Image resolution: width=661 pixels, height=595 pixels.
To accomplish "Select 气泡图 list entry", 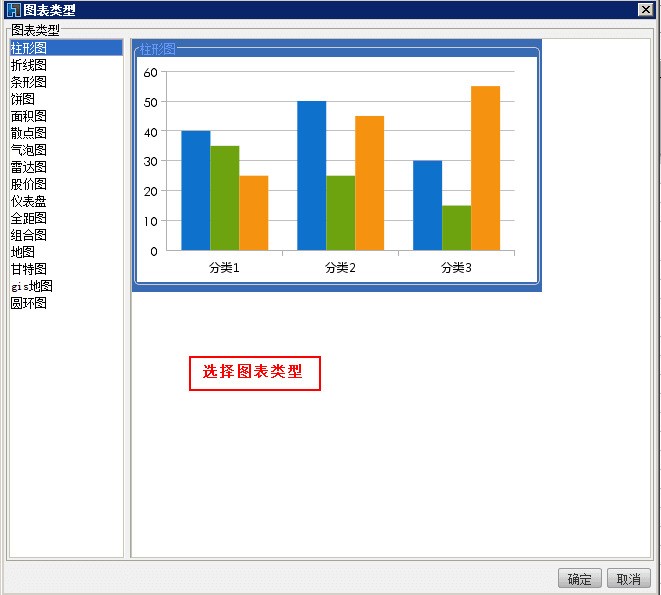I will pos(29,150).
